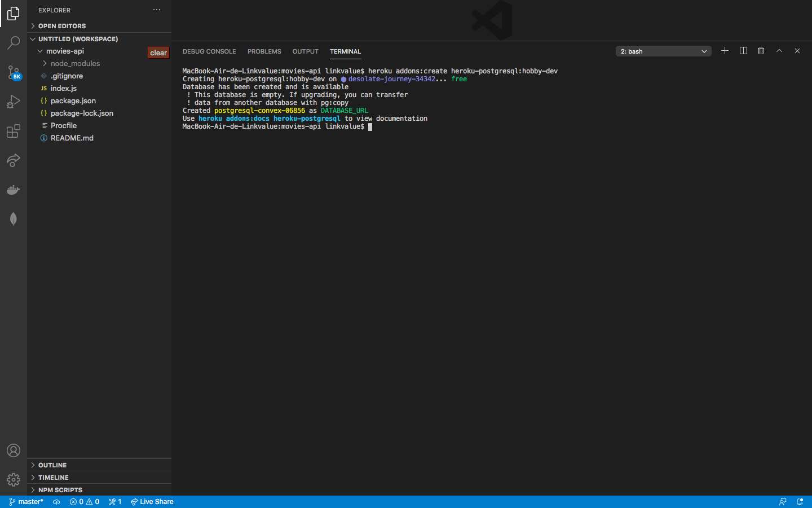Expand the Open Editors section
The height and width of the screenshot is (508, 812).
point(99,26)
